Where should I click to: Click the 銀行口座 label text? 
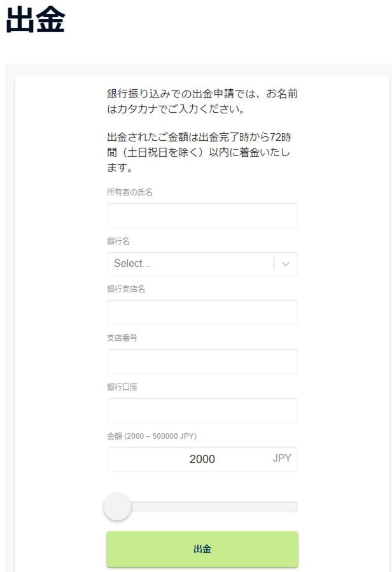[x=122, y=387]
